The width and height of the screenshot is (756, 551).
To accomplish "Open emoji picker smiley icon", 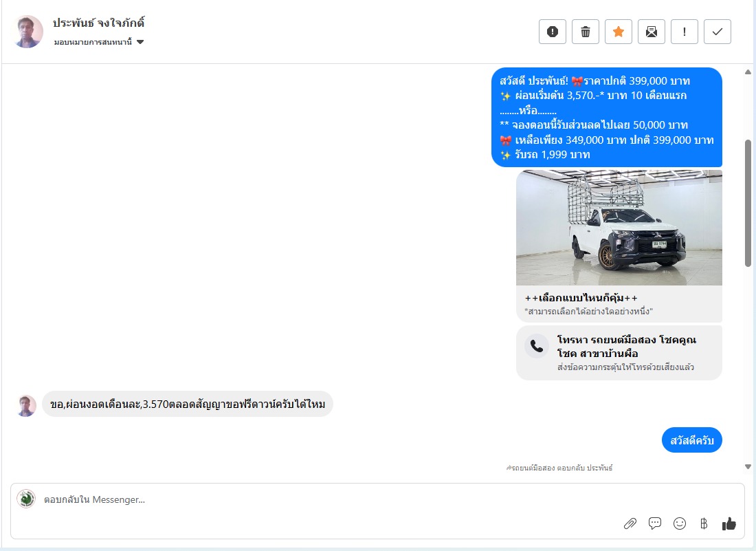I will (679, 523).
